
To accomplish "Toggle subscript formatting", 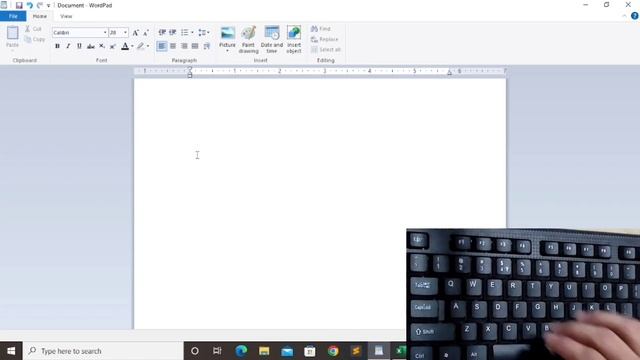I will (102, 46).
